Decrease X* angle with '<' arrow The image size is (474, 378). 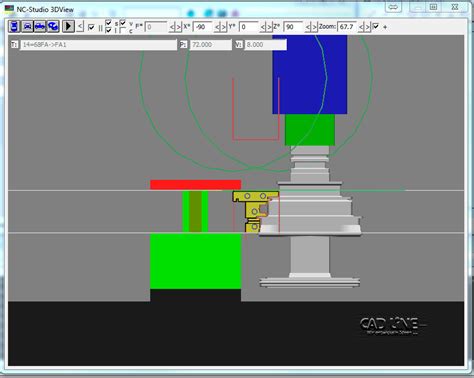(218, 27)
